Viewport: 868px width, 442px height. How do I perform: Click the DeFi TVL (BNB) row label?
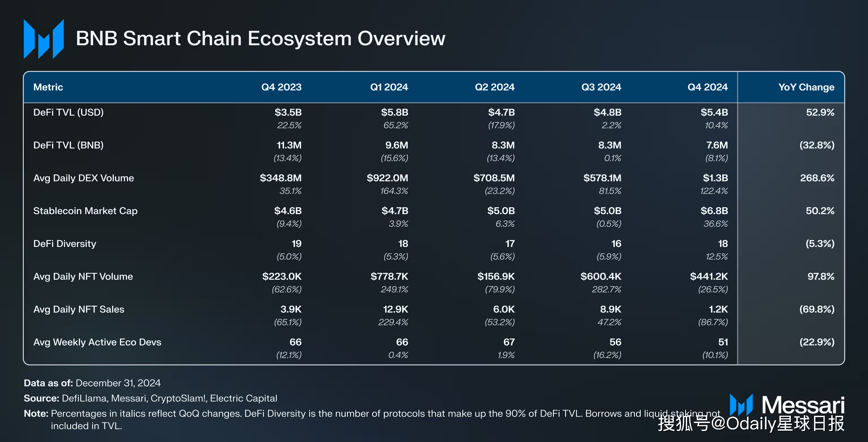click(68, 145)
